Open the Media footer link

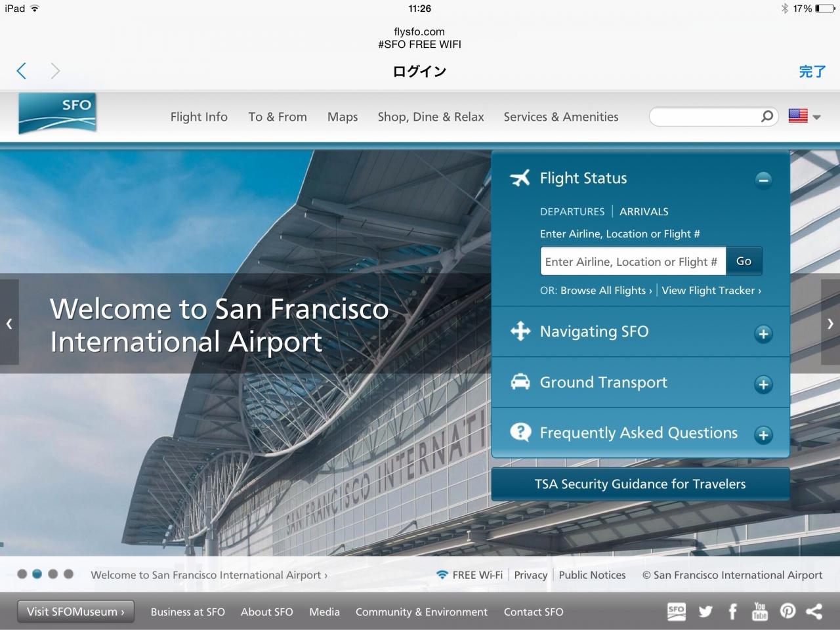[x=325, y=612]
